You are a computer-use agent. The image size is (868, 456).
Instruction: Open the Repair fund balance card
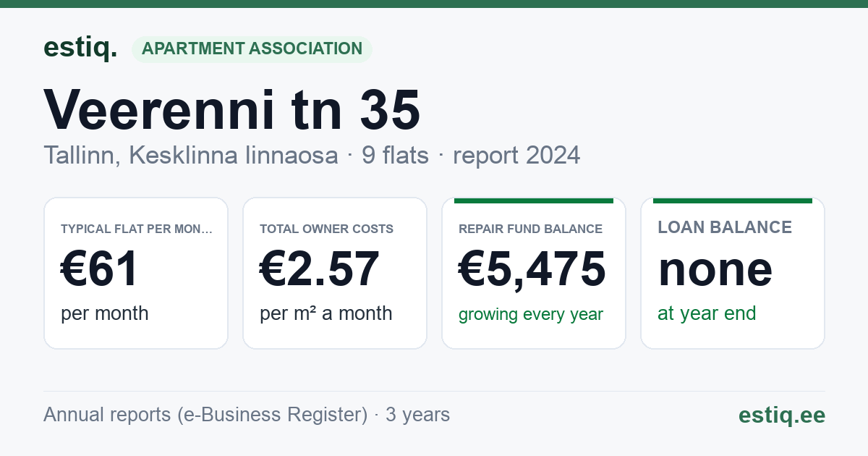click(x=534, y=274)
